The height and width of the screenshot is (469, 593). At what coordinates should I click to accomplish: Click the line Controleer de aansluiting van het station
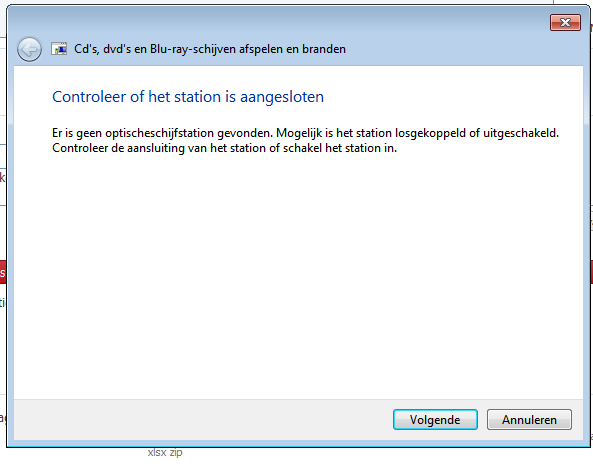pyautogui.click(x=225, y=148)
